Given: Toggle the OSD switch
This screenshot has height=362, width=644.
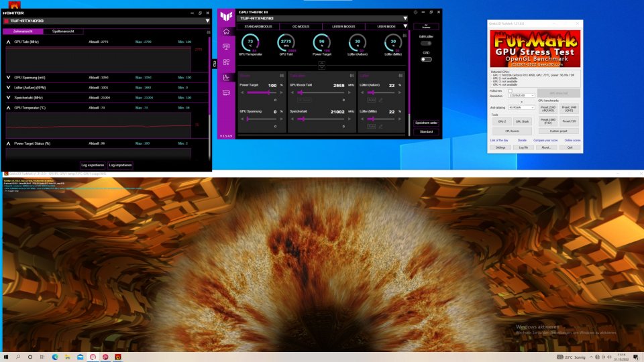Looking at the screenshot, I should click(427, 59).
